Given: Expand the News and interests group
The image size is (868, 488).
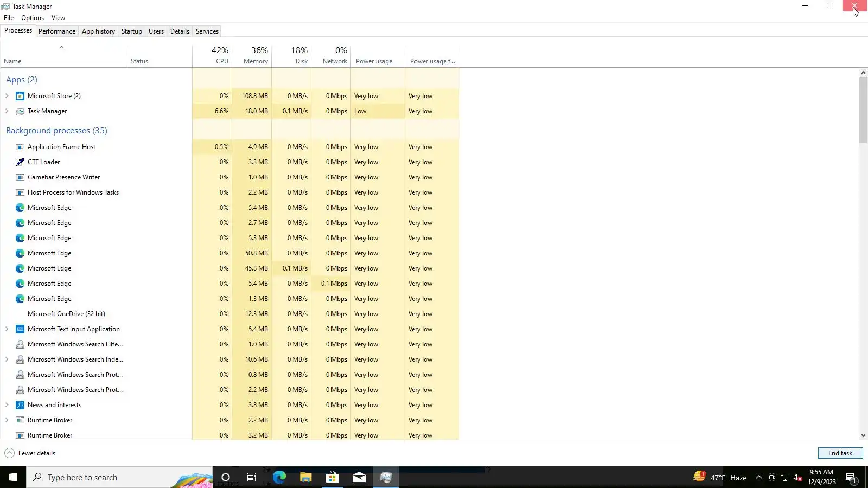Looking at the screenshot, I should tap(7, 405).
